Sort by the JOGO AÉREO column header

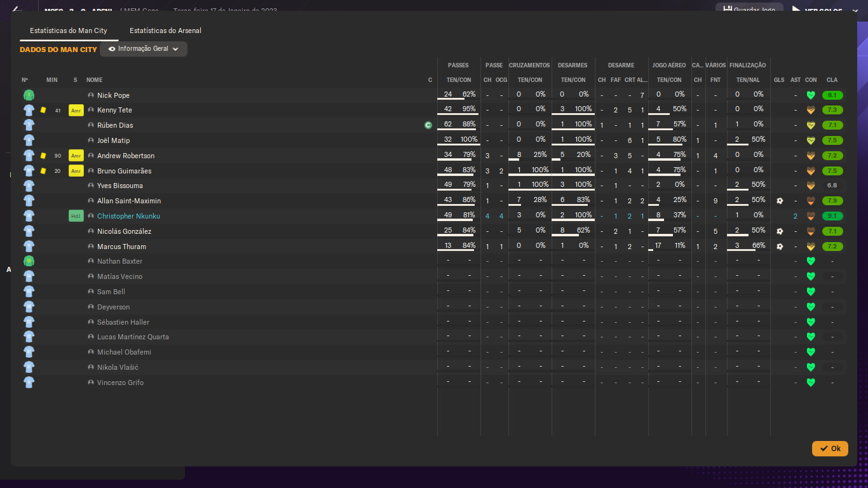pos(669,65)
